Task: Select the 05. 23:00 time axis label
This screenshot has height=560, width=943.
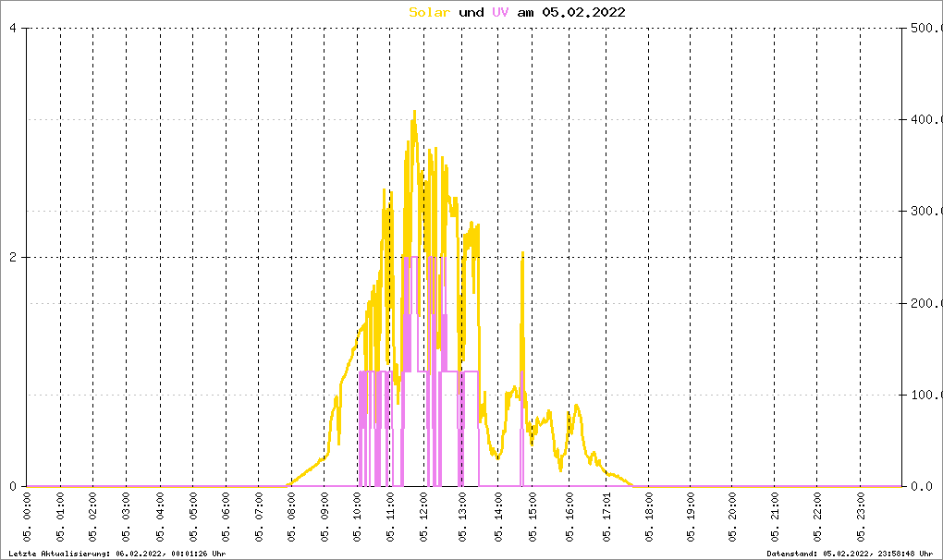Action: coord(861,518)
